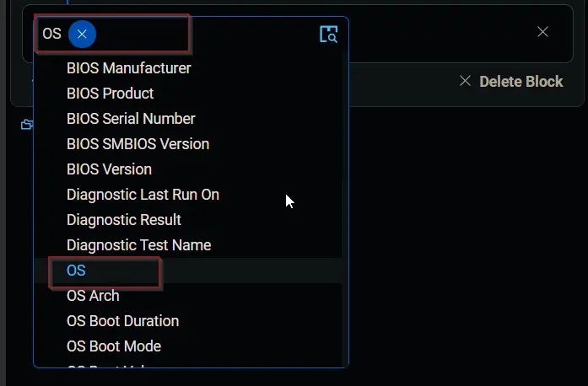This screenshot has width=588, height=386.
Task: Pick OS Boot Mode option
Action: [114, 346]
